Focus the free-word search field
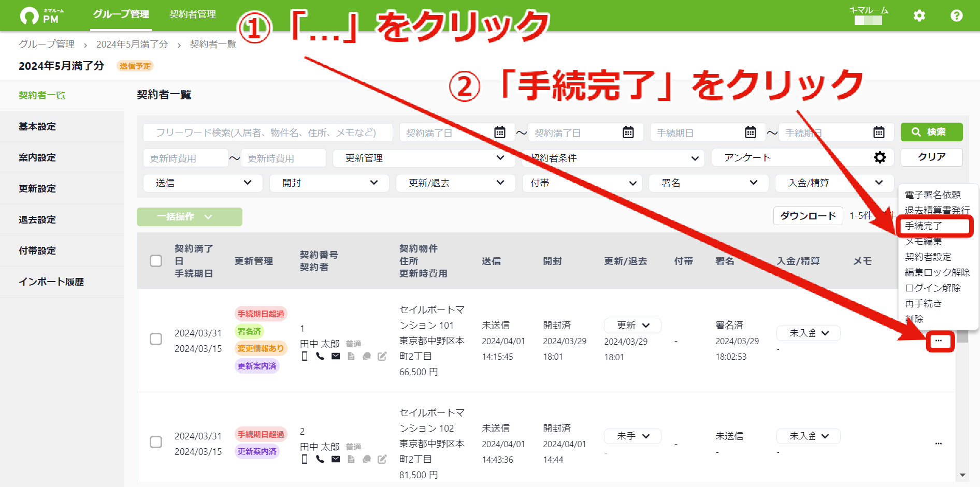Screen dimensions: 980x487 point(268,132)
